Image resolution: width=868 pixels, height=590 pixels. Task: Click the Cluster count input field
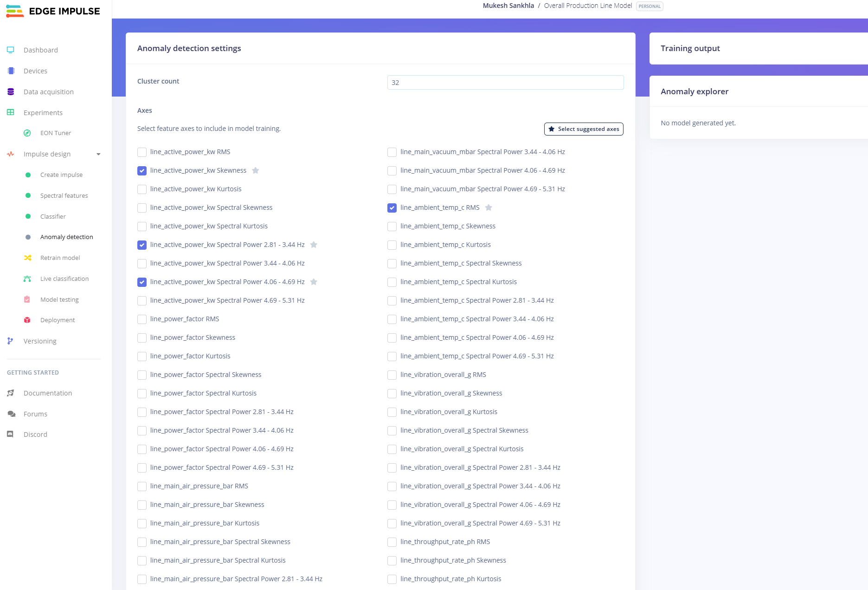coord(505,82)
